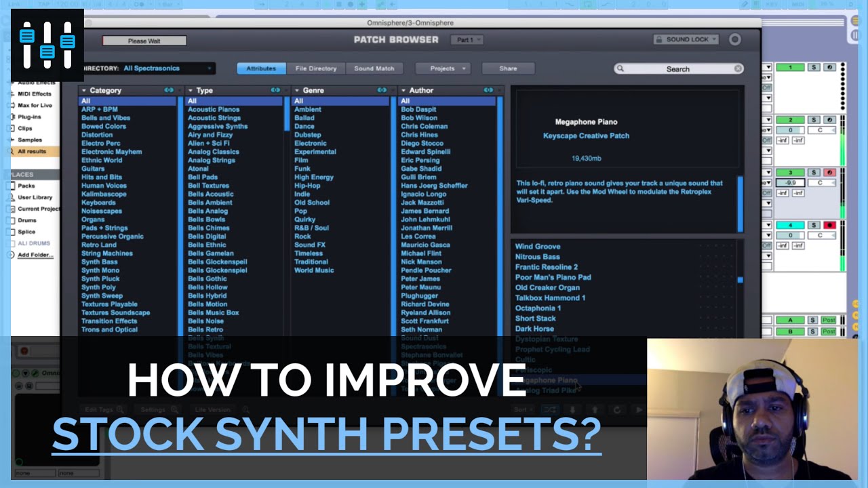This screenshot has width=868, height=488.
Task: Solo track 3 in Ableton mixer
Action: pos(814,173)
